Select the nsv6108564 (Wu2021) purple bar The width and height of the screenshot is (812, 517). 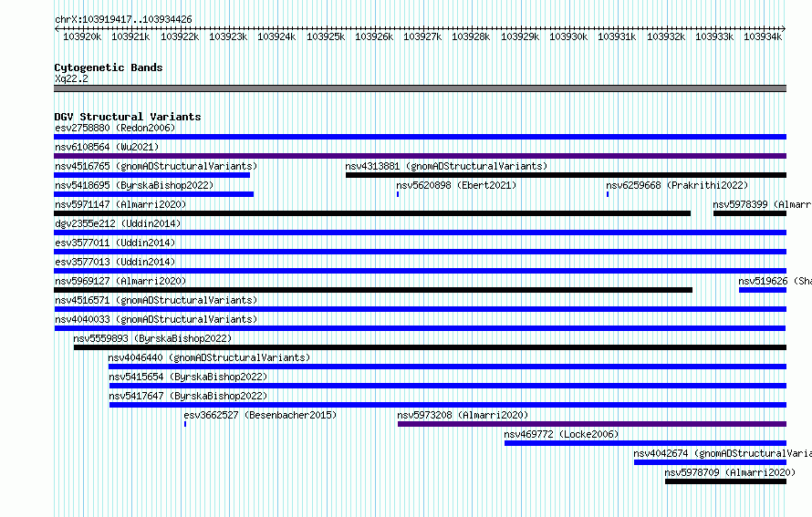(x=420, y=156)
